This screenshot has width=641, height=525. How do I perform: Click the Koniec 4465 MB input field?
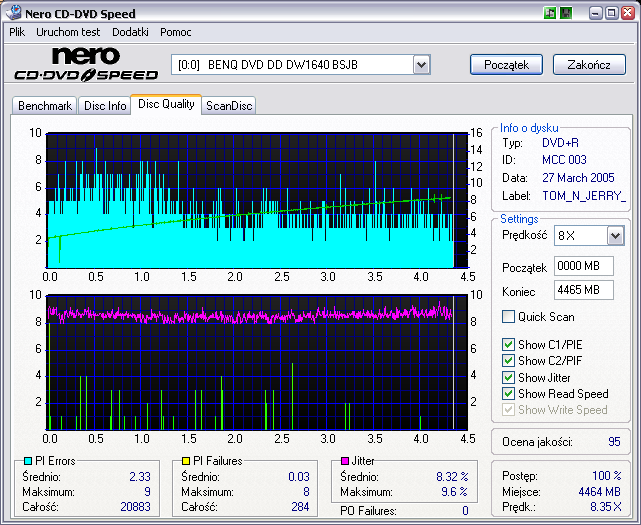pyautogui.click(x=584, y=290)
